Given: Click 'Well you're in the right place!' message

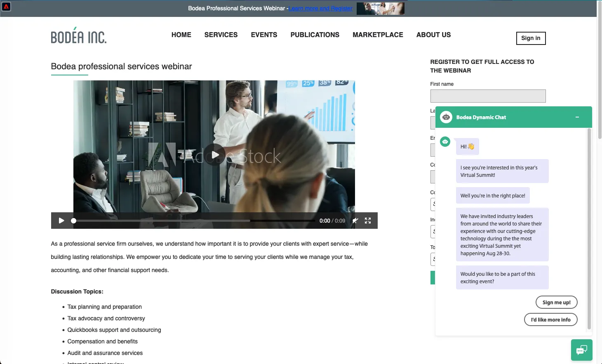Looking at the screenshot, I should click(493, 196).
